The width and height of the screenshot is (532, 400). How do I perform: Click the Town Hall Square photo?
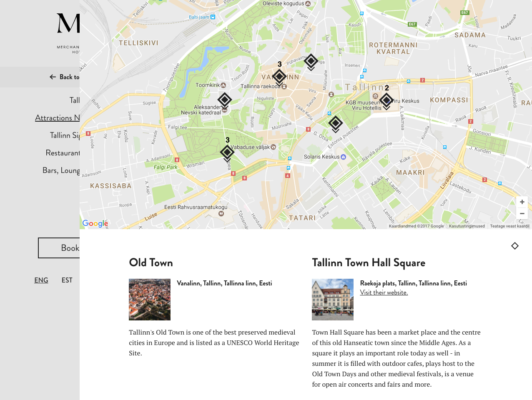tap(333, 300)
